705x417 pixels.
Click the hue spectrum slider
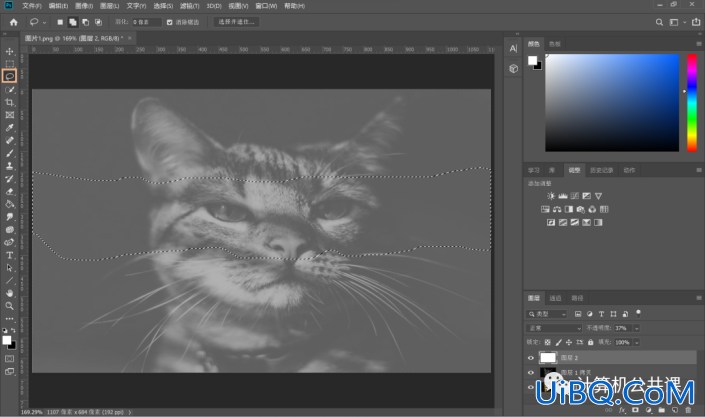pos(692,103)
